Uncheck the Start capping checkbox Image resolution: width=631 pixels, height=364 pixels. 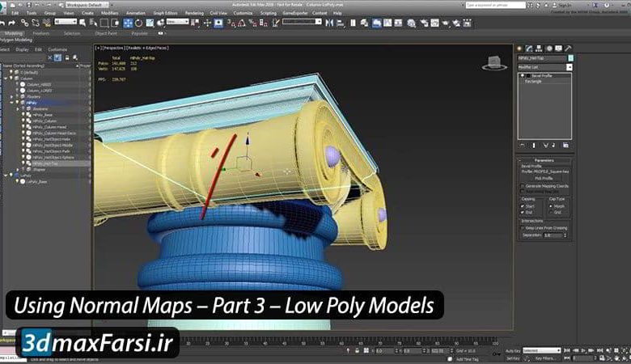click(x=522, y=205)
